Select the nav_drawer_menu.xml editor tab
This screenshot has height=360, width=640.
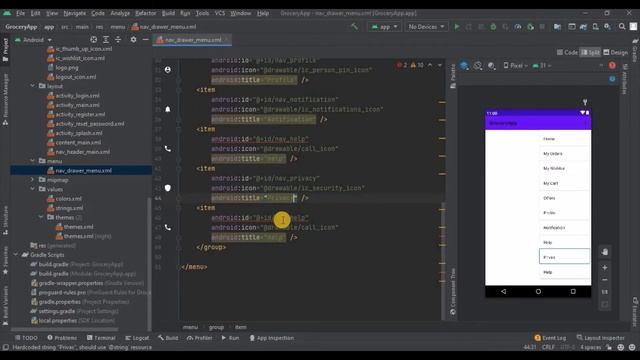(192, 40)
